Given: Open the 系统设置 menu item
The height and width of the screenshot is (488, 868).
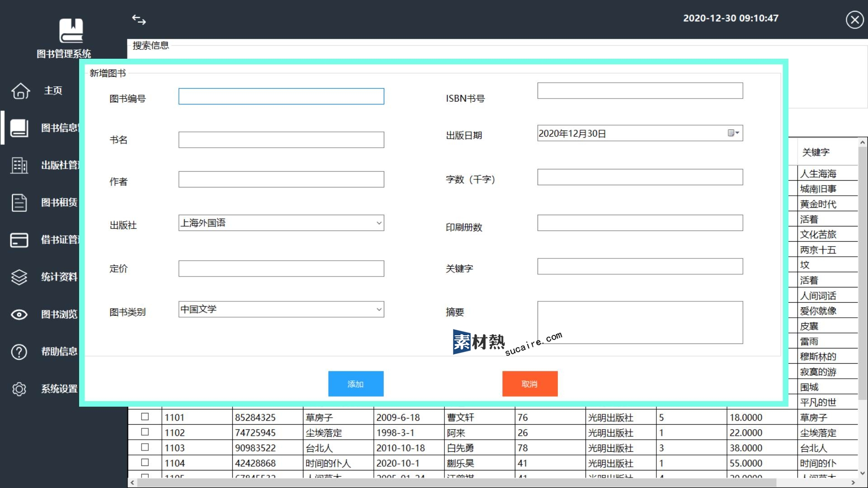Looking at the screenshot, I should pyautogui.click(x=59, y=389).
